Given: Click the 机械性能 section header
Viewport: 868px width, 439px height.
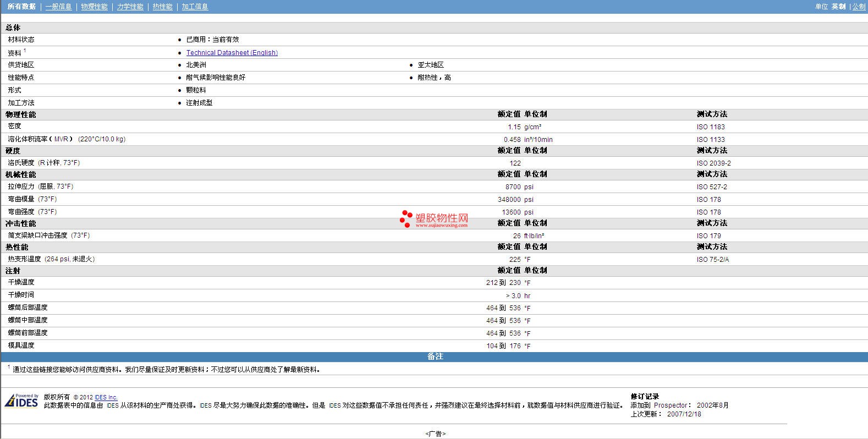Looking at the screenshot, I should point(21,174).
